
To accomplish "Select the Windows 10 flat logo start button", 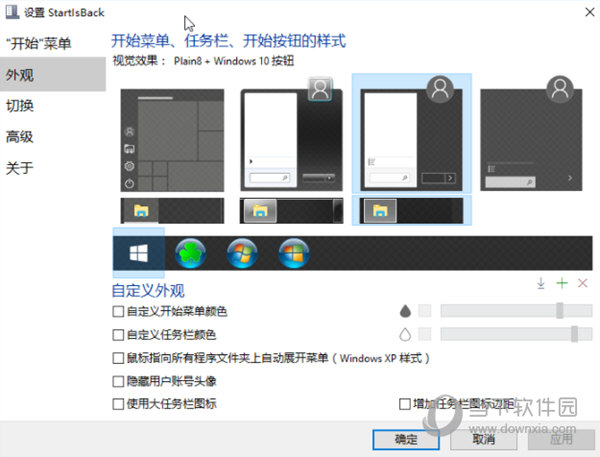I will pyautogui.click(x=139, y=253).
